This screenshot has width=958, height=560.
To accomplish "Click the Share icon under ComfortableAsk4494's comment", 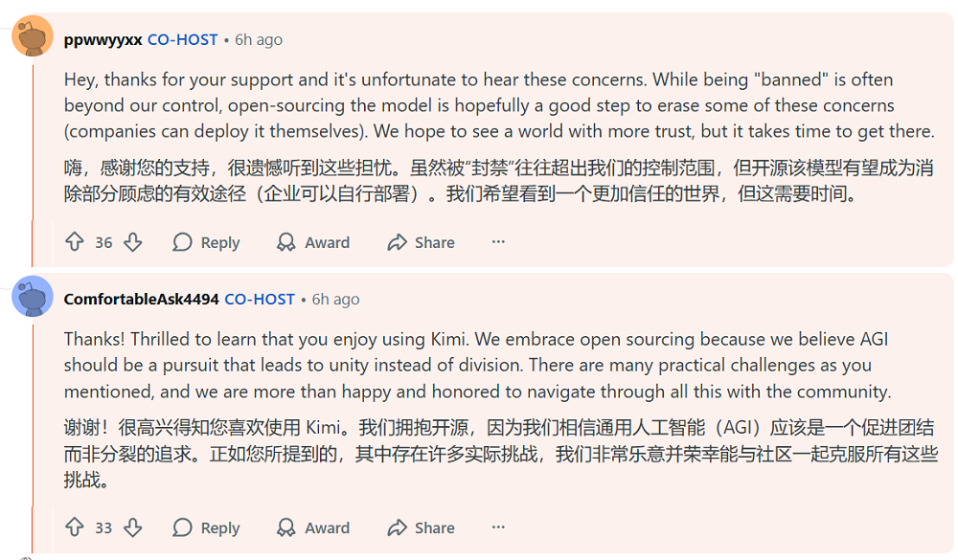I will click(x=395, y=527).
